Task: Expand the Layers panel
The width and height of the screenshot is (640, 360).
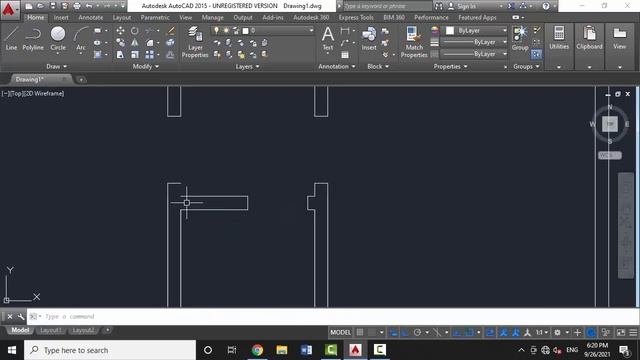Action: tap(247, 67)
